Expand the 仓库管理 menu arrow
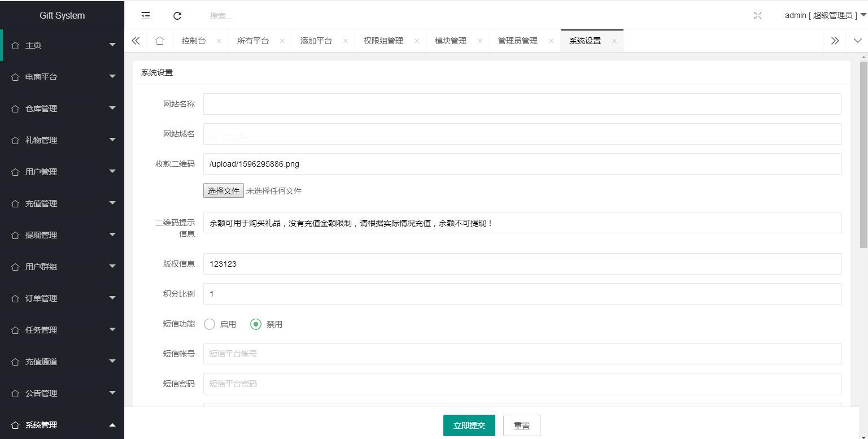 pos(112,108)
